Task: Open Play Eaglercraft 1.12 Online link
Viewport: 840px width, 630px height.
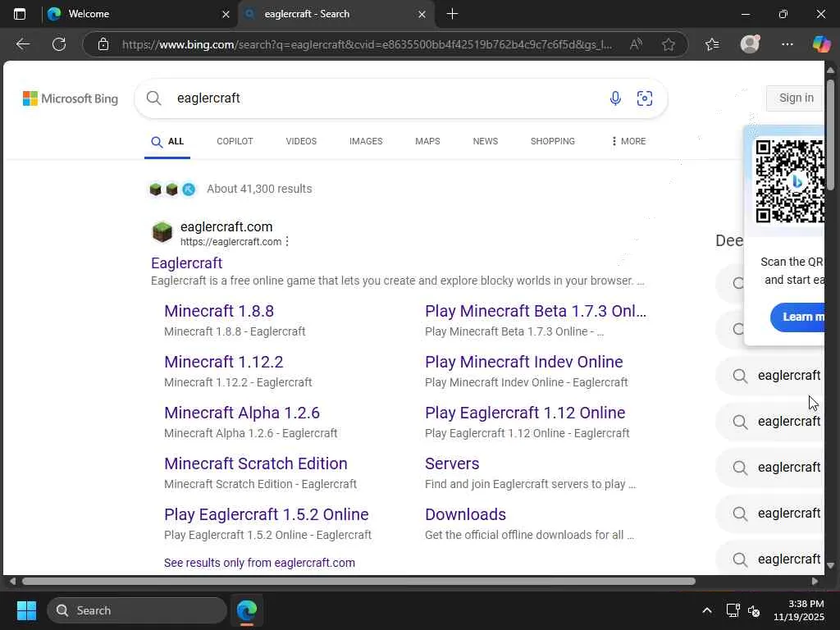Action: (525, 413)
